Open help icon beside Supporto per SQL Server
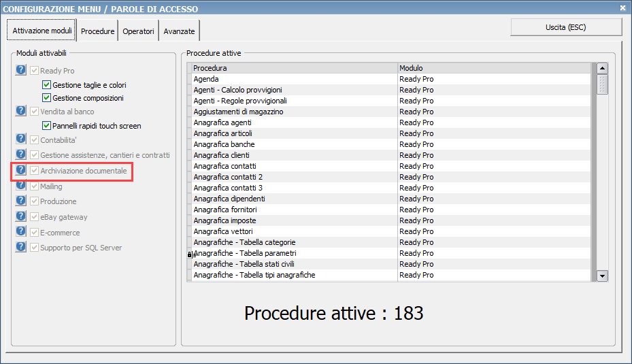Viewport: 632px width, 364px height. coord(21,247)
